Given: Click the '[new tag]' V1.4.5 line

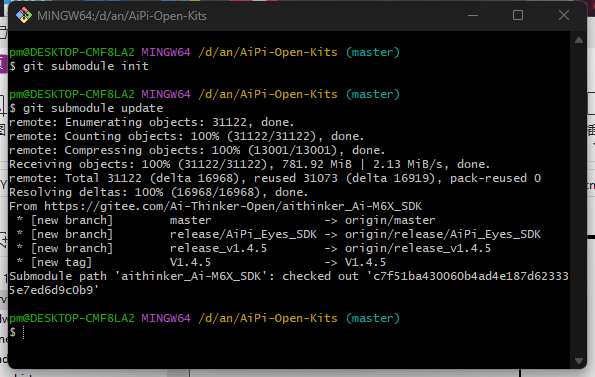Looking at the screenshot, I should (201, 263).
